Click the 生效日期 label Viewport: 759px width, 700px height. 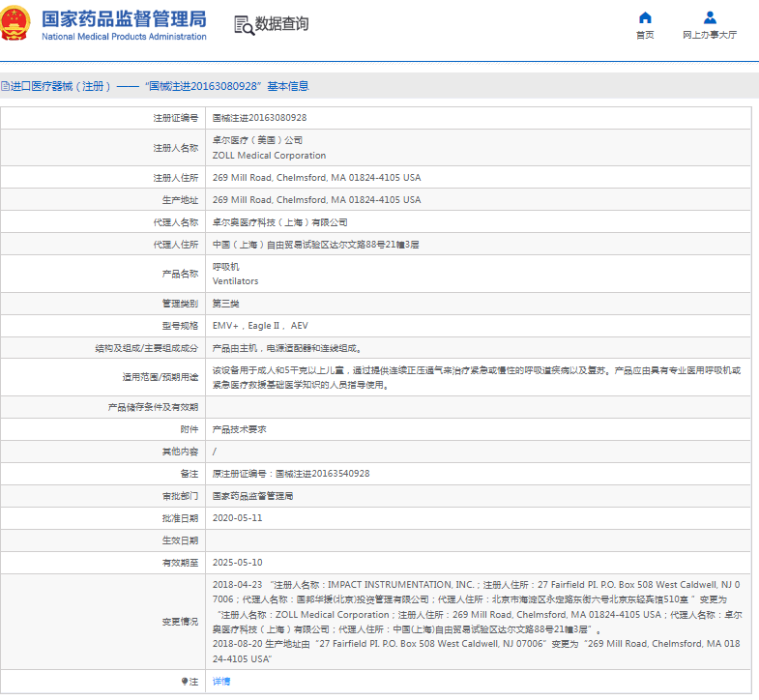tap(180, 541)
